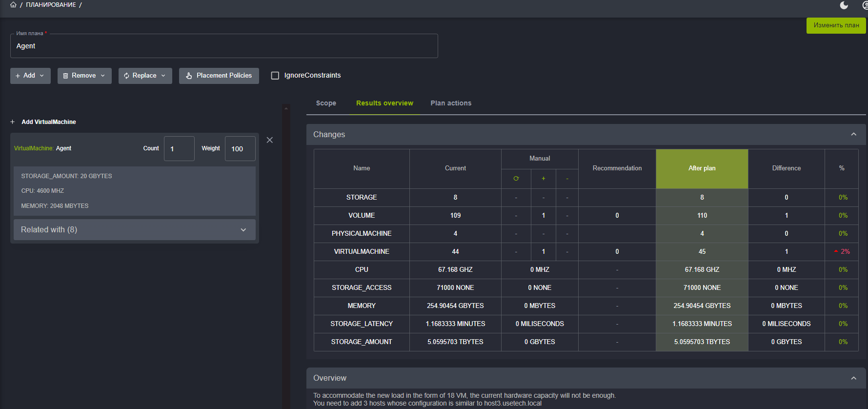Open Placement Policies
The width and height of the screenshot is (868, 409).
pos(219,76)
